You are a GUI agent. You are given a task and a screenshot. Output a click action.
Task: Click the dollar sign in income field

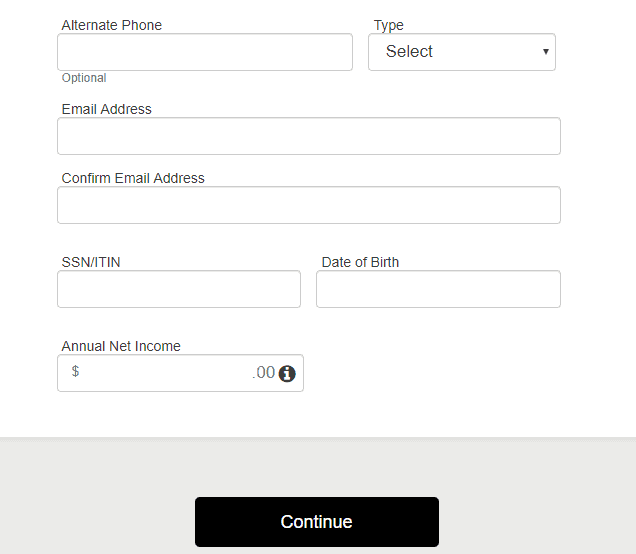pyautogui.click(x=75, y=371)
